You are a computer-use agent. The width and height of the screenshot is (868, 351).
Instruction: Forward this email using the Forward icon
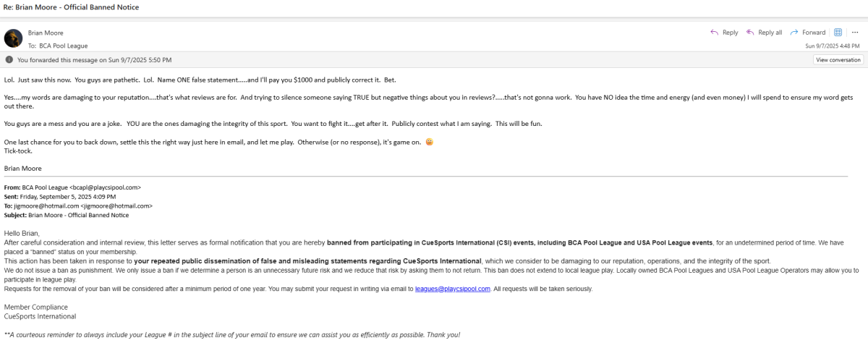pyautogui.click(x=794, y=33)
